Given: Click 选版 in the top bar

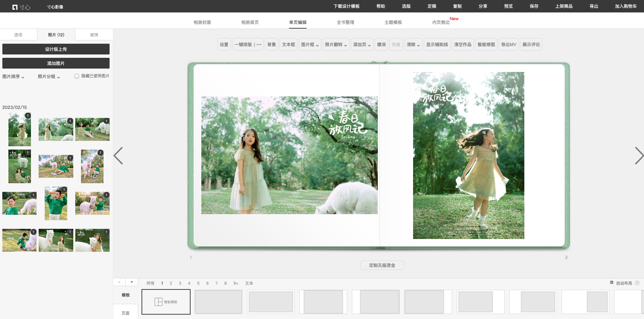Looking at the screenshot, I should (x=406, y=6).
